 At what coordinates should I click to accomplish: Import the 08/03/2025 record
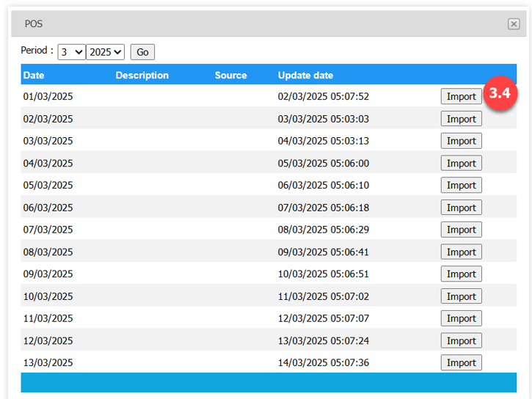[x=461, y=252]
